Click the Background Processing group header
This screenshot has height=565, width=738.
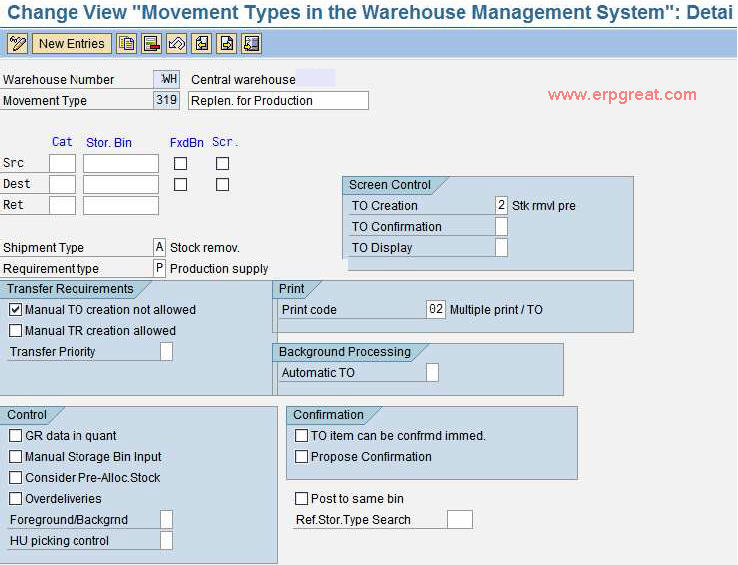pyautogui.click(x=345, y=352)
